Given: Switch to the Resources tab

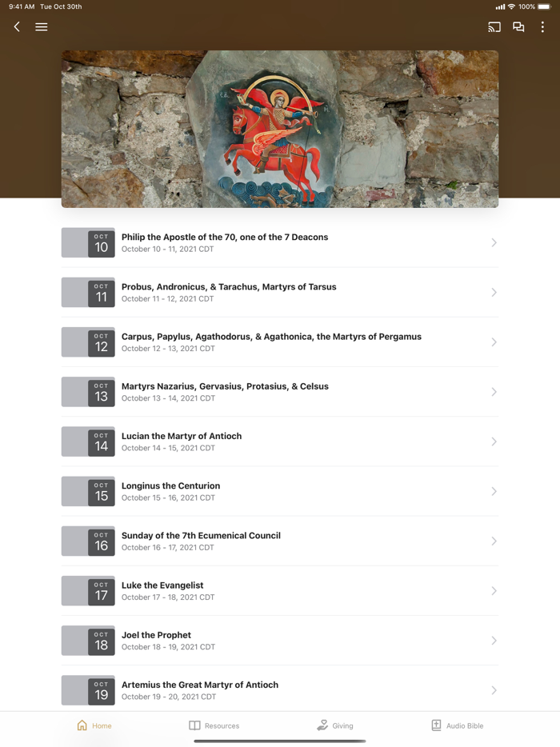Looking at the screenshot, I should pos(214,725).
